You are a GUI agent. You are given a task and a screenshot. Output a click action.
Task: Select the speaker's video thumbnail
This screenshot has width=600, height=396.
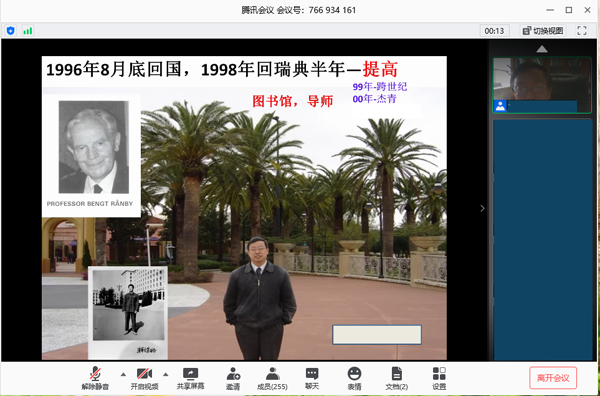pyautogui.click(x=541, y=85)
